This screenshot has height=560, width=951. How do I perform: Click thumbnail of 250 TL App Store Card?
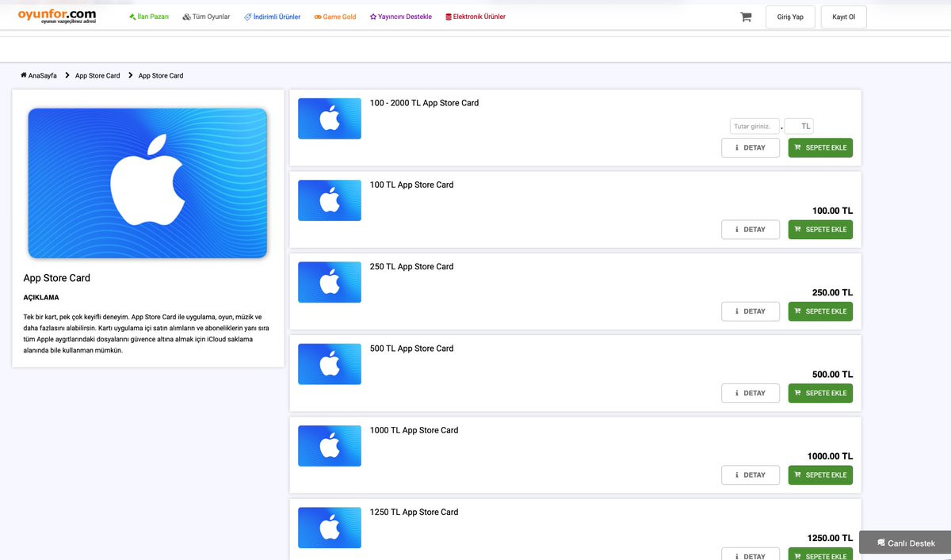click(330, 282)
